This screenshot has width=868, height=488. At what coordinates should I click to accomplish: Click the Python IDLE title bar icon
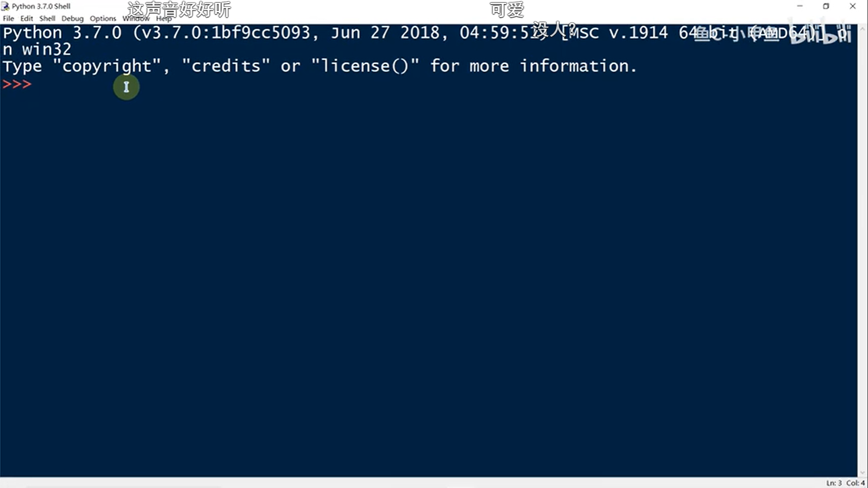tap(5, 6)
